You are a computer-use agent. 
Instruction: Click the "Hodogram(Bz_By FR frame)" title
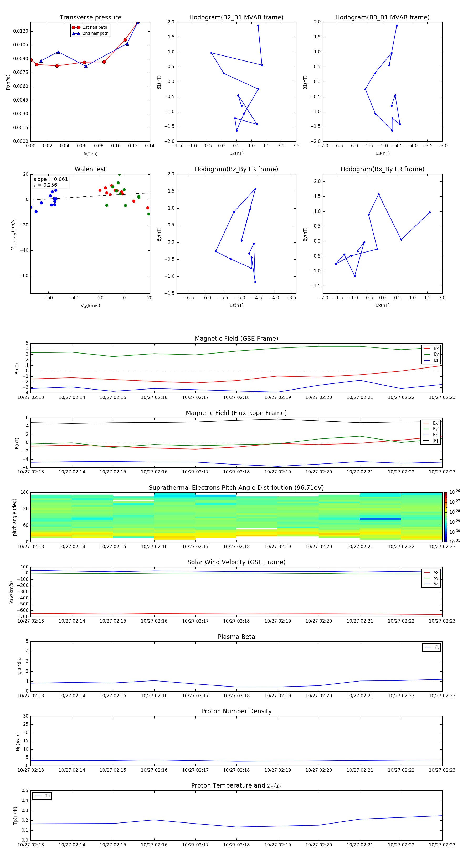pos(236,169)
